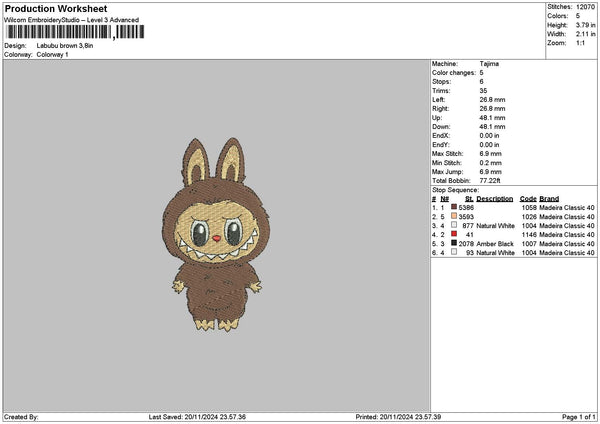Click the black Amber Black thread swatch
The image size is (600, 424).
tap(454, 243)
